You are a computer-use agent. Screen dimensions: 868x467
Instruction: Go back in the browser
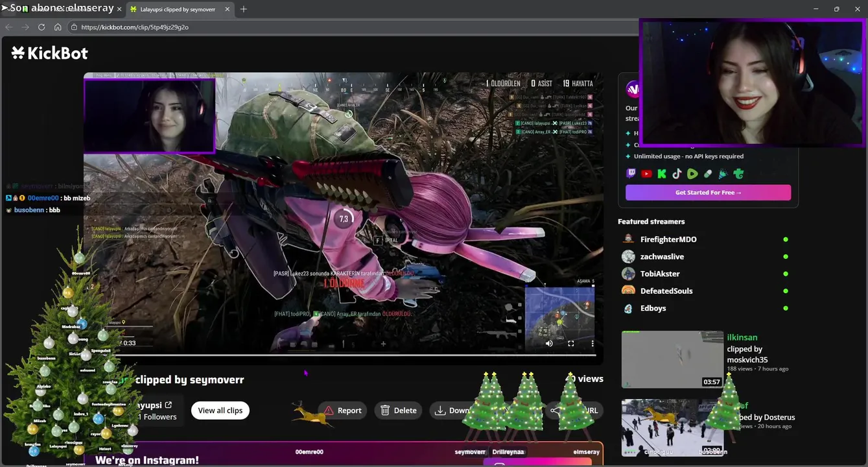pos(8,27)
